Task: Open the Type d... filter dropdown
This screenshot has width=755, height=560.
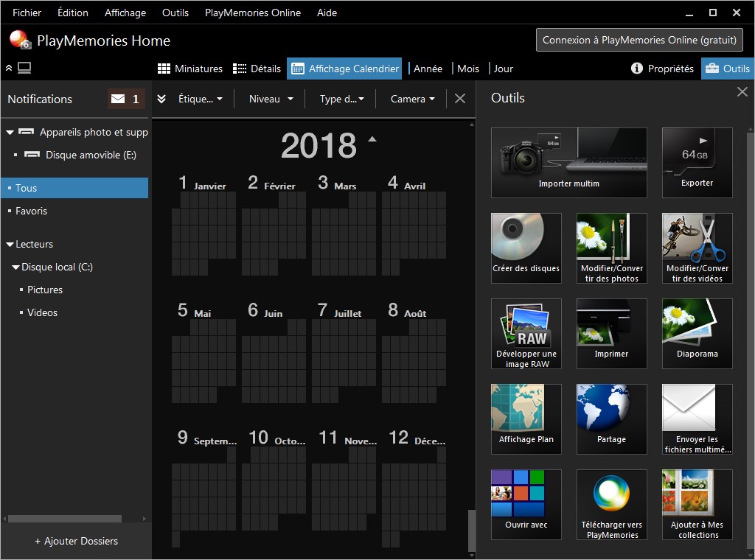Action: pyautogui.click(x=342, y=99)
